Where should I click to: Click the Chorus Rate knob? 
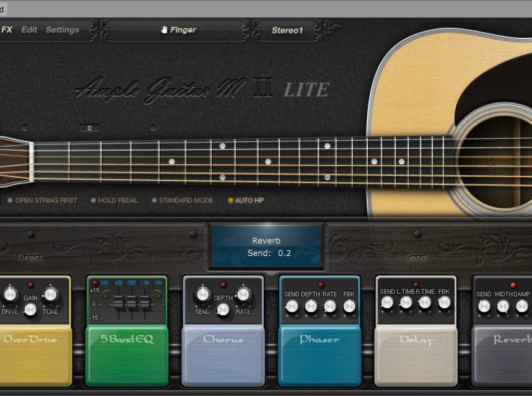(x=243, y=294)
